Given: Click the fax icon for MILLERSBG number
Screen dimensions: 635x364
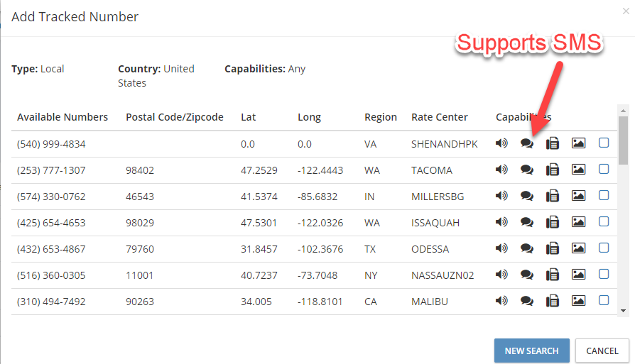Looking at the screenshot, I should (x=553, y=196).
